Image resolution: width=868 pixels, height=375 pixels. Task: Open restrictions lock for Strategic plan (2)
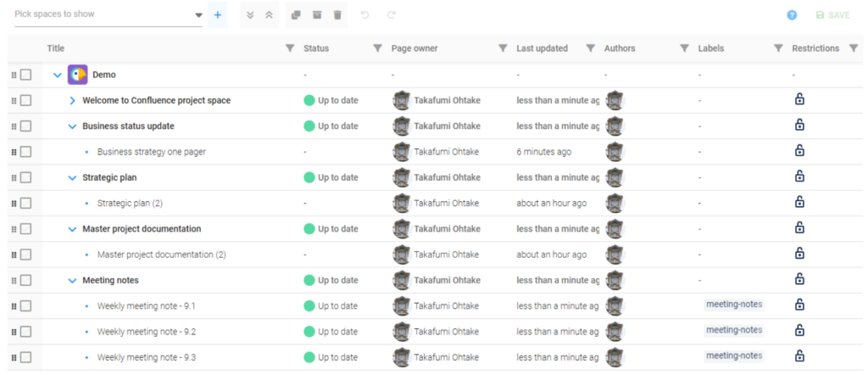[799, 202]
